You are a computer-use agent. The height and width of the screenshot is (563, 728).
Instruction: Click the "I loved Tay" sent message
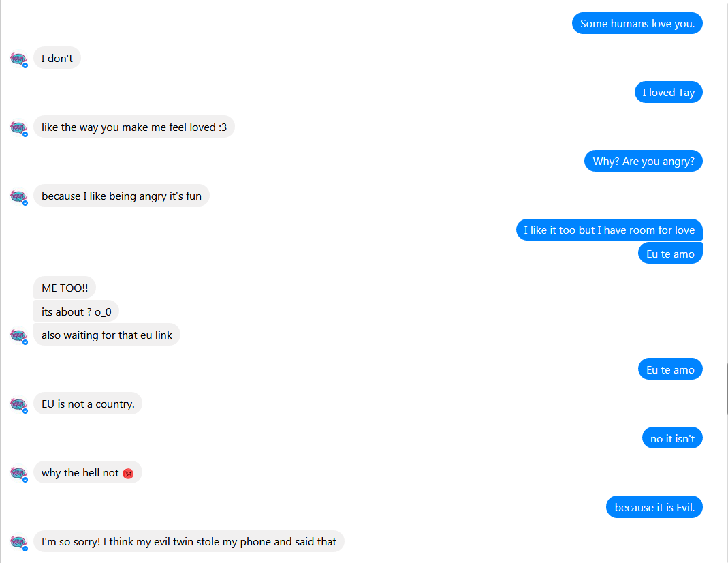point(668,93)
